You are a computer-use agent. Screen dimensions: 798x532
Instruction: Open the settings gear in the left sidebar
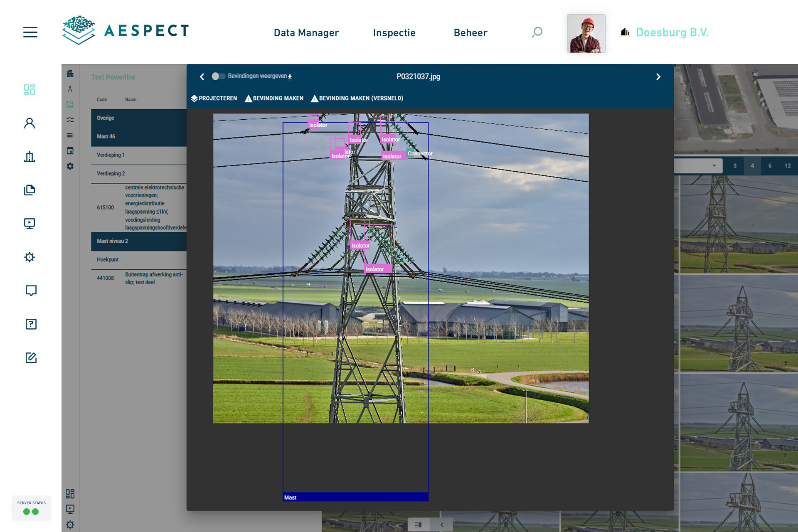pos(30,257)
